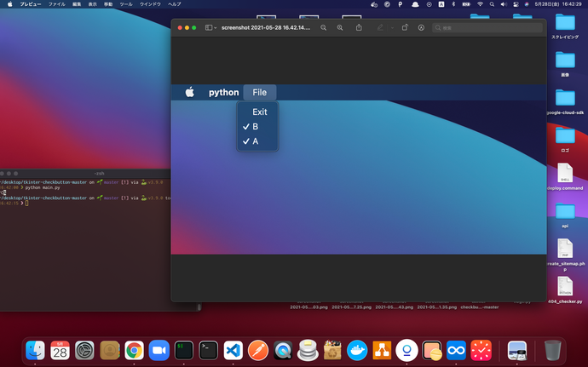The width and height of the screenshot is (588, 367).
Task: Open the Share menu in Preview toolbar
Action: click(x=359, y=28)
